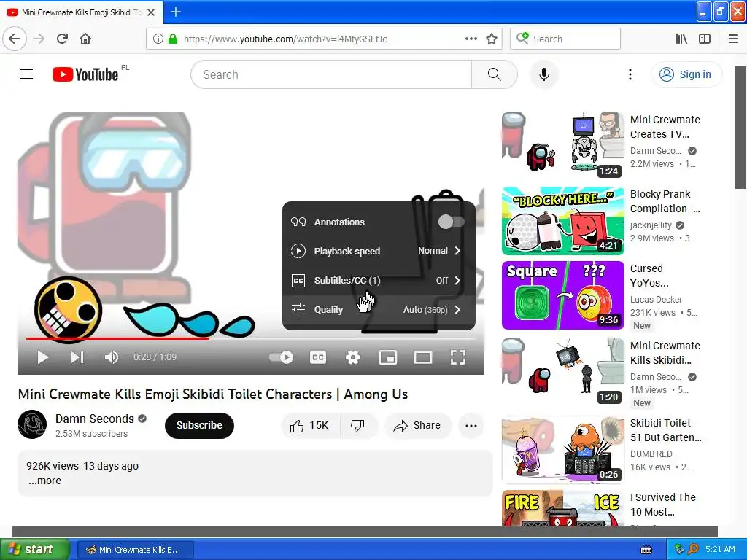This screenshot has width=747, height=560.
Task: Open the Firefox Library icon
Action: (681, 39)
